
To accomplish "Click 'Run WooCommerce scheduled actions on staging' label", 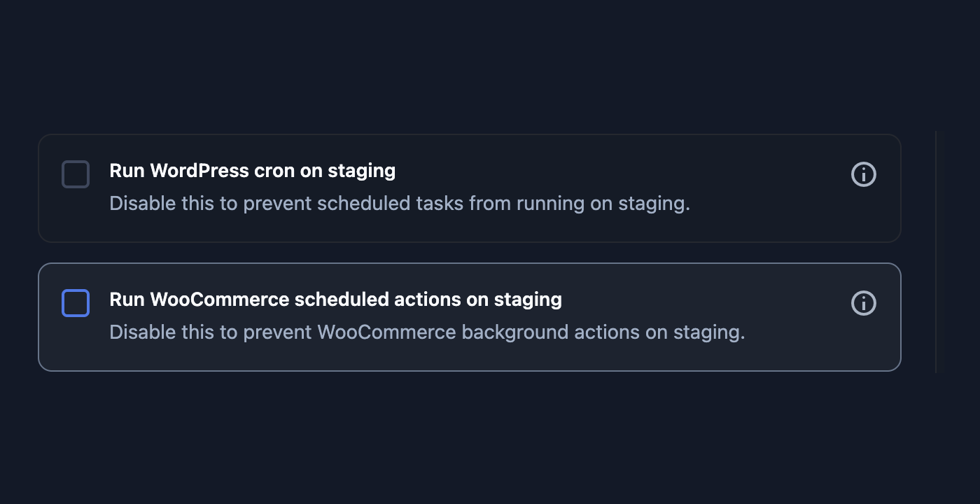I will (x=336, y=300).
